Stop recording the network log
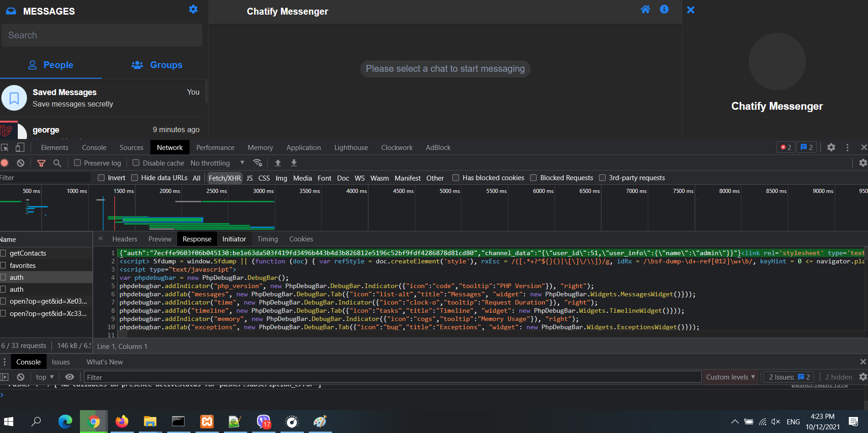This screenshot has height=433, width=868. (5, 163)
